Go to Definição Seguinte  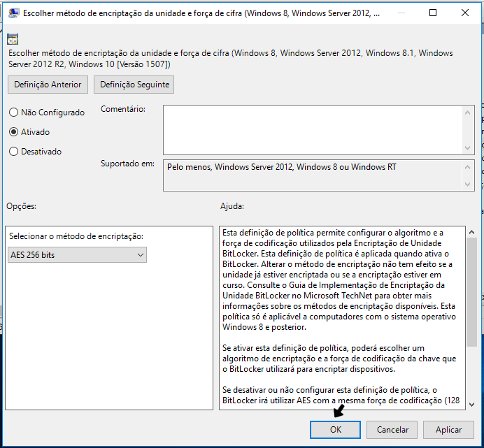pyautogui.click(x=134, y=85)
